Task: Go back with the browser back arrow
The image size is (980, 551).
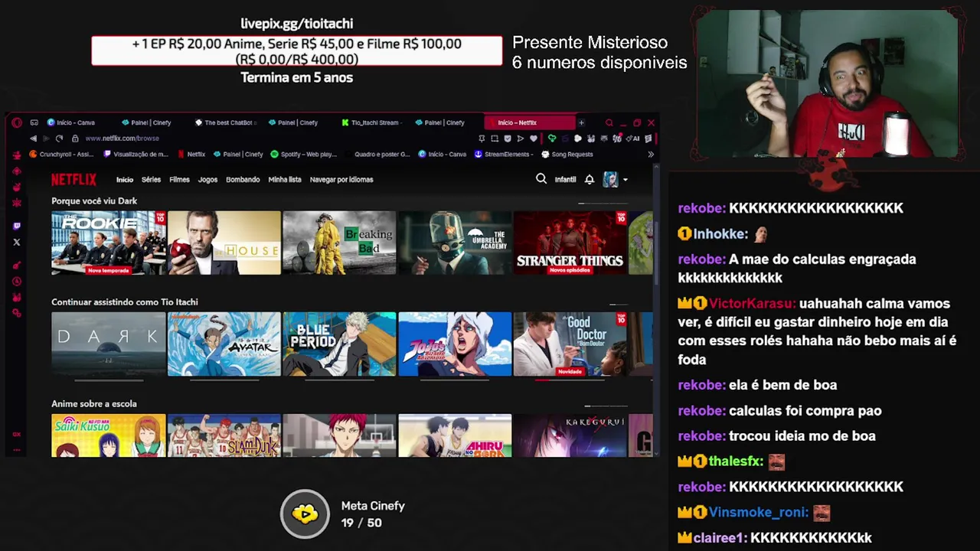Action: (x=33, y=139)
